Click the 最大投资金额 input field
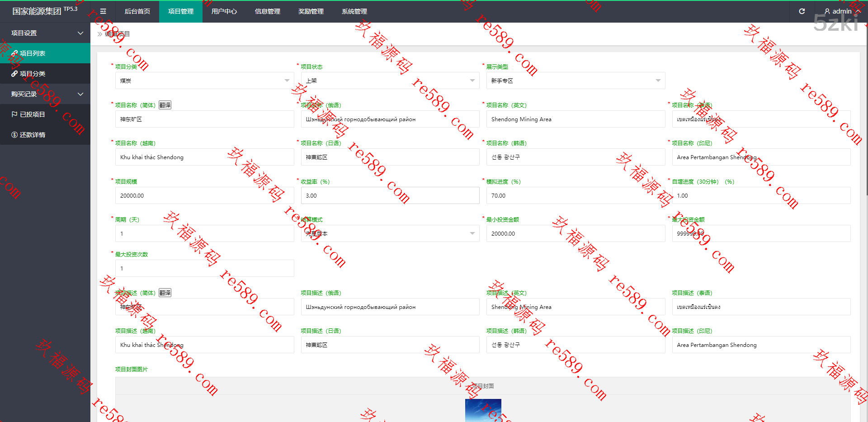Viewport: 868px width, 422px height. point(761,233)
